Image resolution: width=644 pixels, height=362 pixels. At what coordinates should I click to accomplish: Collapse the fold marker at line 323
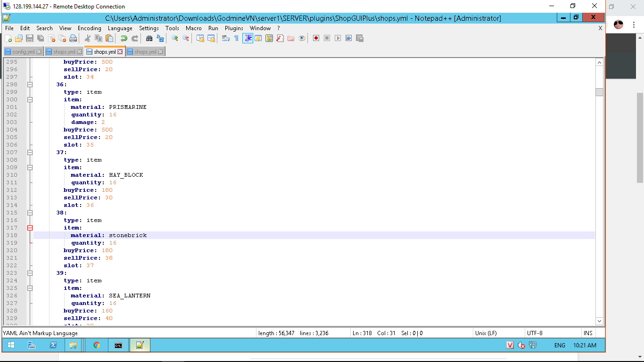click(30, 273)
